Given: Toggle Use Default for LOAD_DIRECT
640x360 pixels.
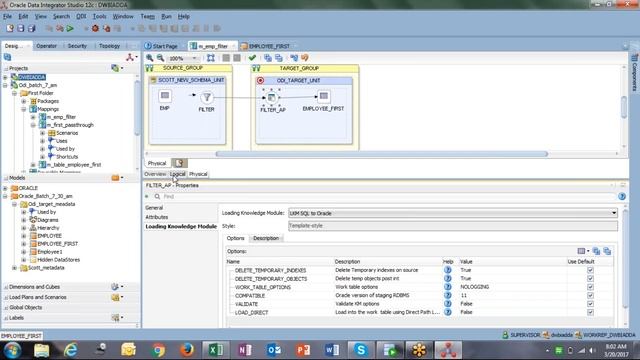Looking at the screenshot, I should point(590,312).
